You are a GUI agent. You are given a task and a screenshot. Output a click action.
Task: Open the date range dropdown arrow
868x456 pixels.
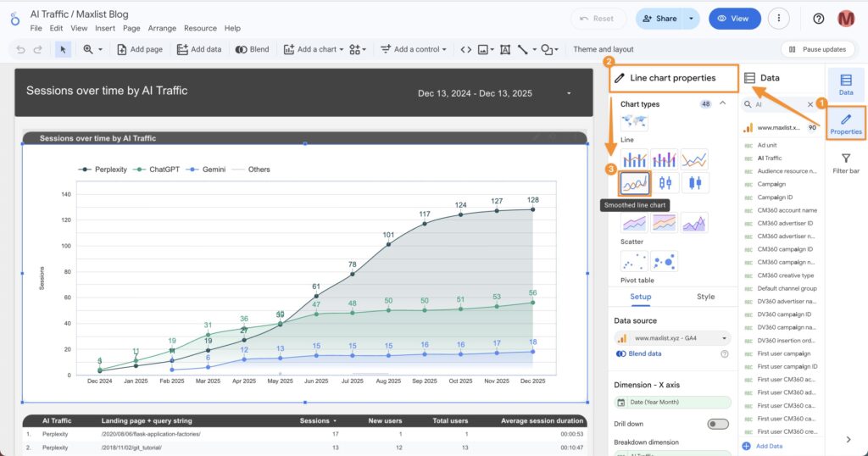tap(569, 93)
